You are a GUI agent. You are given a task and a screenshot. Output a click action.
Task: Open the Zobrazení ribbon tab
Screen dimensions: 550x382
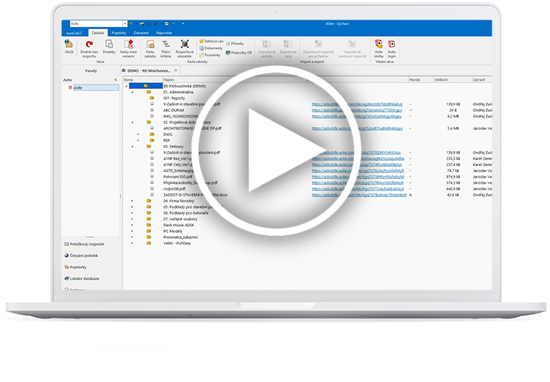(141, 33)
